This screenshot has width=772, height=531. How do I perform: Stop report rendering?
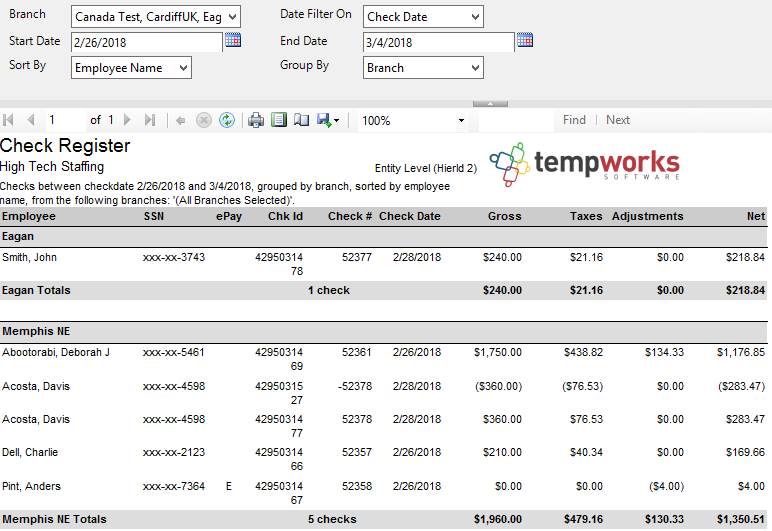[x=204, y=120]
